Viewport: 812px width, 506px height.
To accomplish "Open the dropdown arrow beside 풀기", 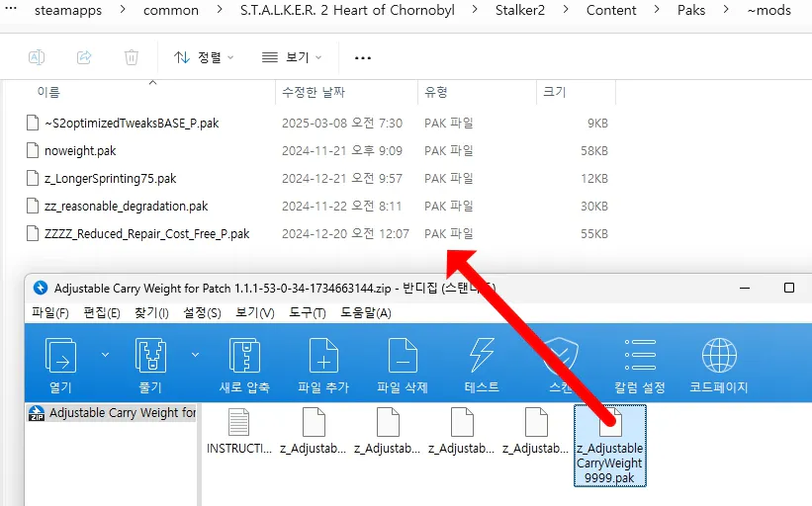I will 195,354.
